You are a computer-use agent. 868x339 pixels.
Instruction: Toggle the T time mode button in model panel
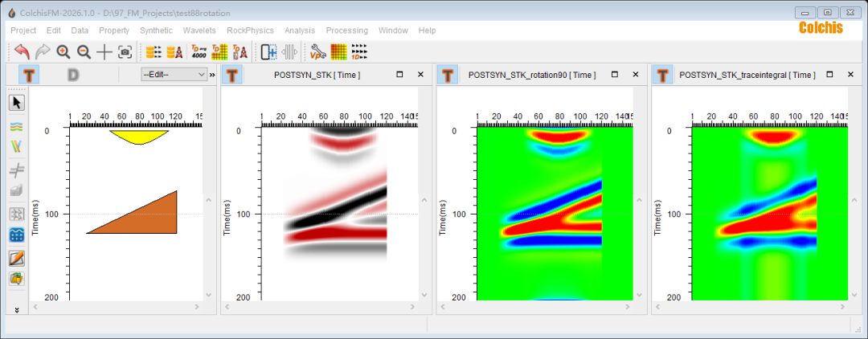[x=30, y=75]
